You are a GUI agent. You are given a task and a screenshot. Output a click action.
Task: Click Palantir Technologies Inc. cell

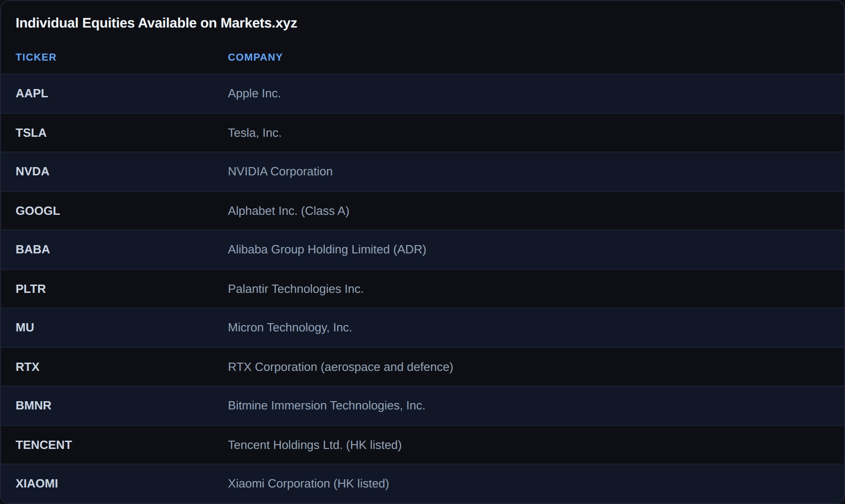[x=296, y=289]
